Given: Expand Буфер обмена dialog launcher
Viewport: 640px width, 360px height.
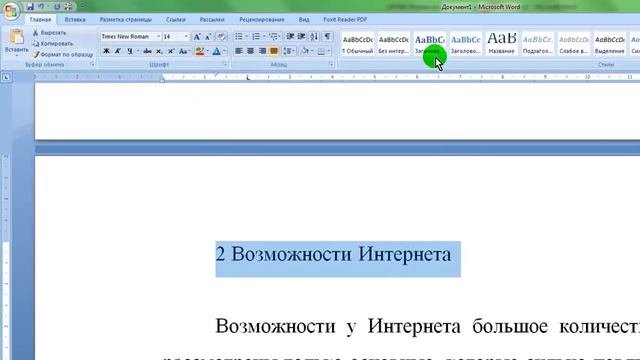Looking at the screenshot, I should pos(92,64).
